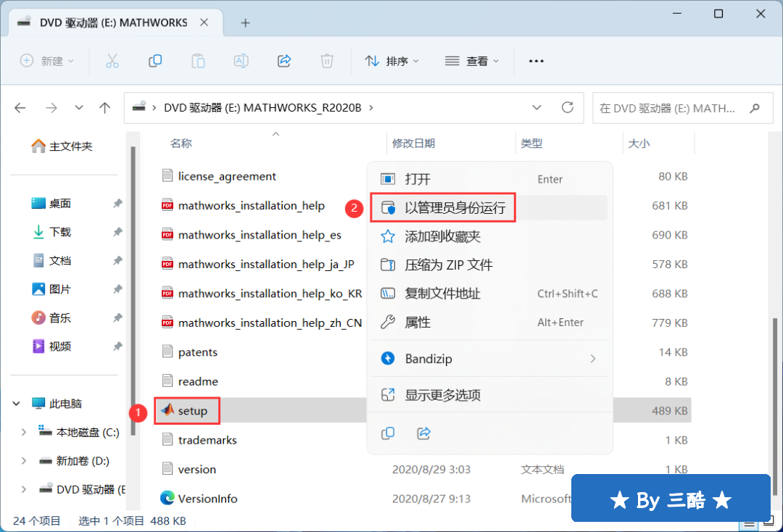Sort by Size (大小) column header

pos(639,144)
